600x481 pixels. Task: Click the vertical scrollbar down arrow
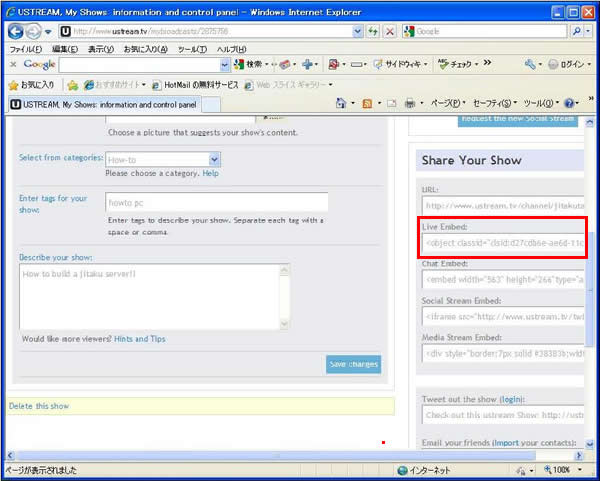590,444
